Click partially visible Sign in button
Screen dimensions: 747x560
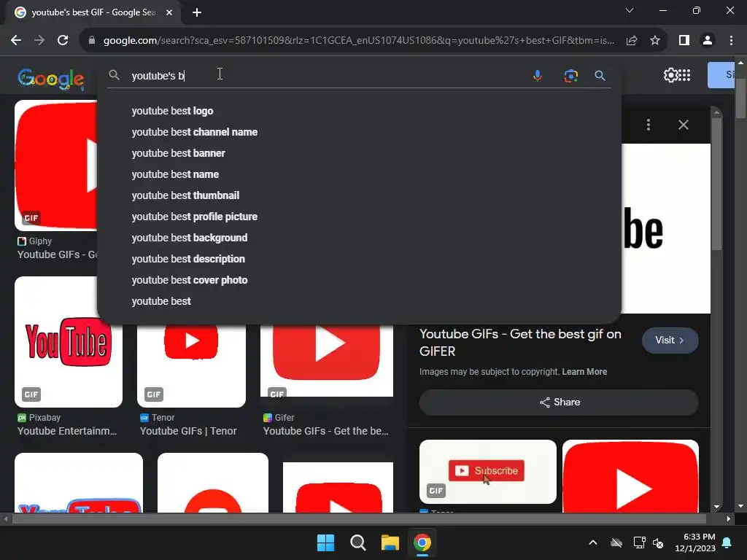721,75
